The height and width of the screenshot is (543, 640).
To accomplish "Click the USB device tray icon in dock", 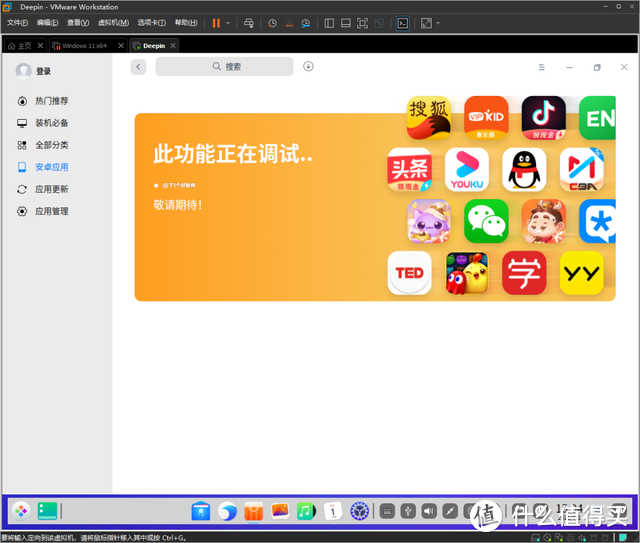I will pyautogui.click(x=408, y=511).
